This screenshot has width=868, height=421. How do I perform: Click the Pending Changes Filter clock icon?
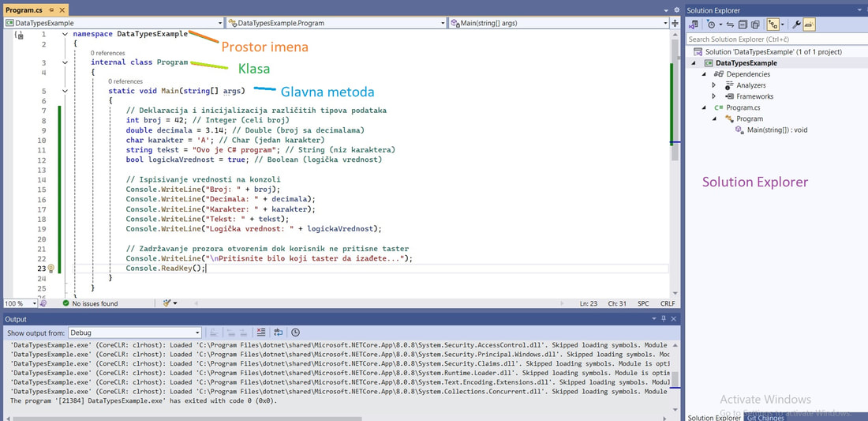pos(711,24)
